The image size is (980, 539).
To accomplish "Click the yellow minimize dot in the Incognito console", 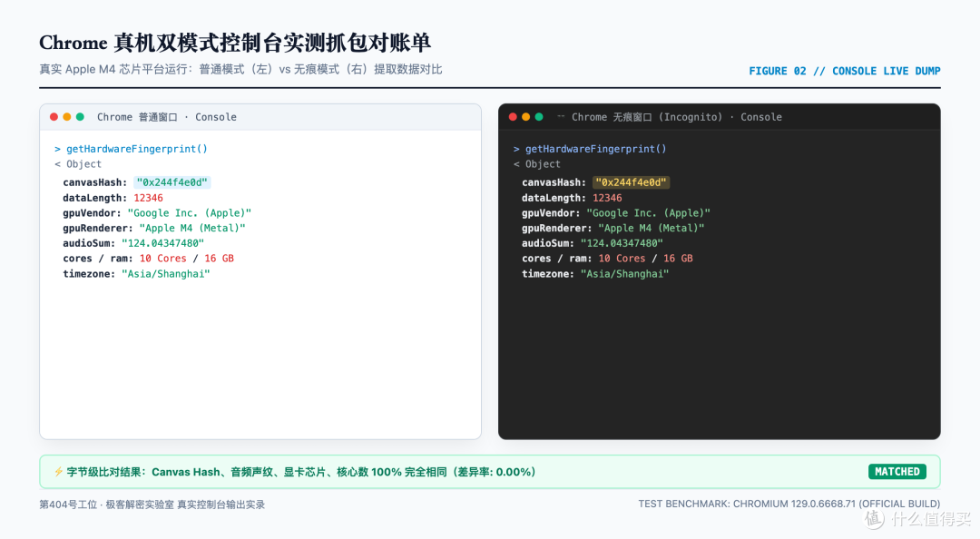I will 525,117.
